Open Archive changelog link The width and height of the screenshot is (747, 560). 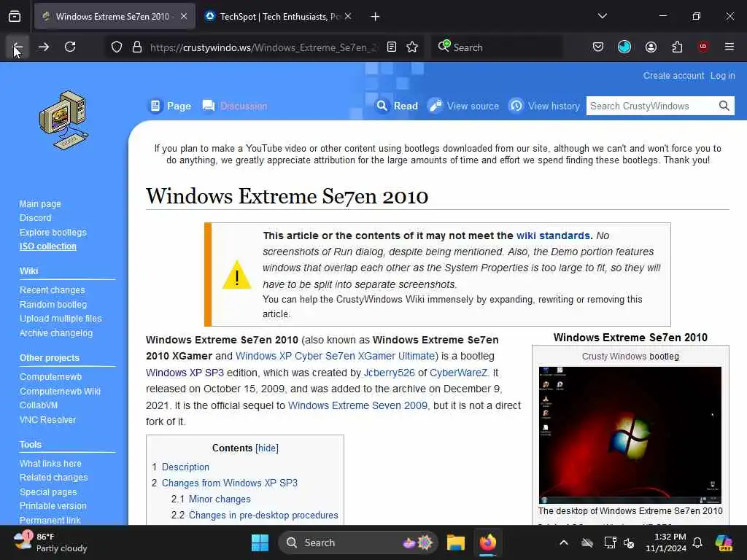point(55,332)
